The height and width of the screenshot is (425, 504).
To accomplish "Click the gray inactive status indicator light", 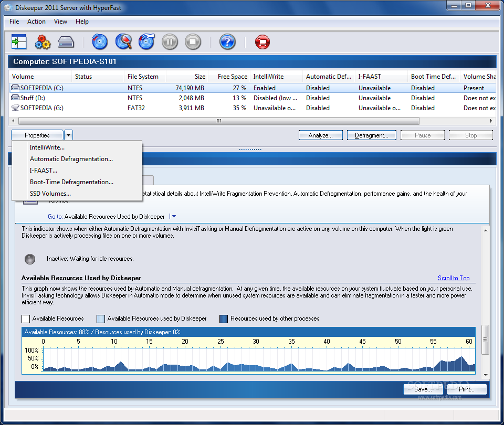I will point(30,259).
